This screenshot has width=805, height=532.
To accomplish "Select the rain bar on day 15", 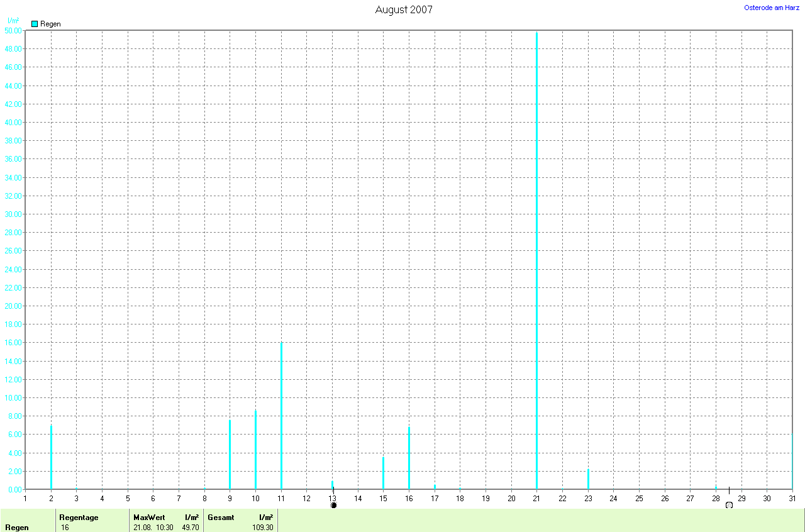I will pyautogui.click(x=383, y=473).
